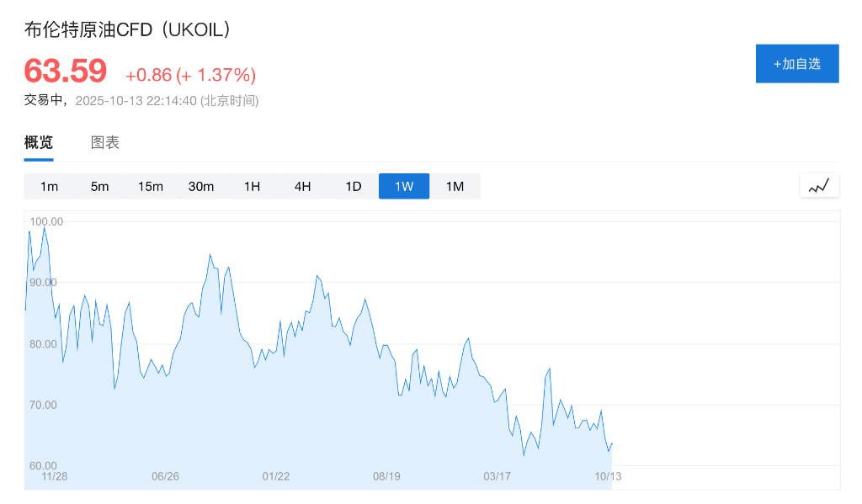Switch to the 概览 tab
Viewport: 862px width, 504px height.
[x=39, y=142]
